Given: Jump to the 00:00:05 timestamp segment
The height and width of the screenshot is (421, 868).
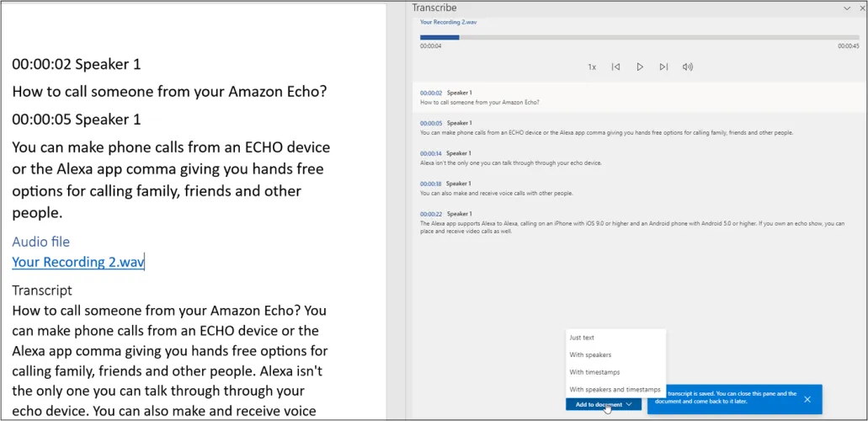Looking at the screenshot, I should pos(431,123).
